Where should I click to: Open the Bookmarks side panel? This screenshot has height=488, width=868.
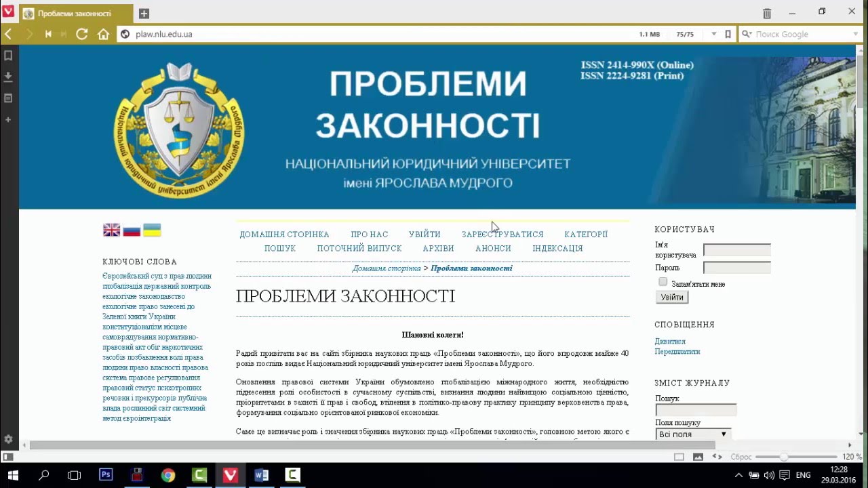8,56
